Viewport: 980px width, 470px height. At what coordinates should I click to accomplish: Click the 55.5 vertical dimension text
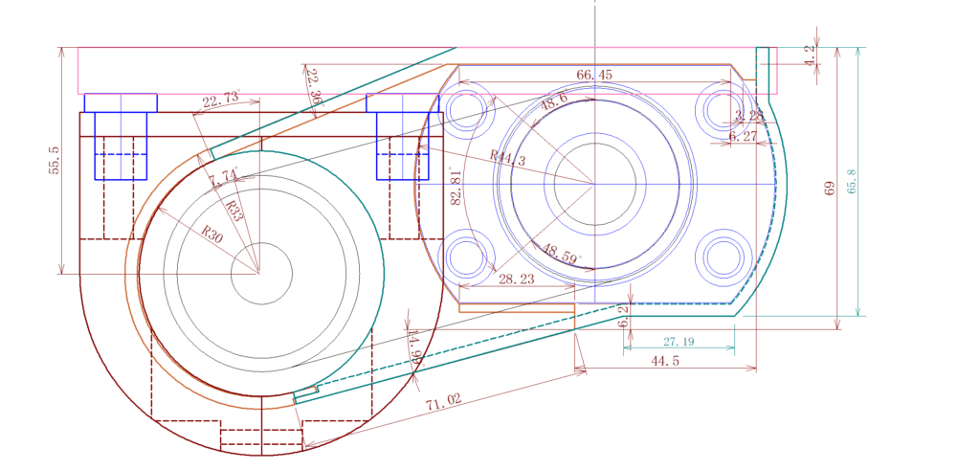(55, 160)
